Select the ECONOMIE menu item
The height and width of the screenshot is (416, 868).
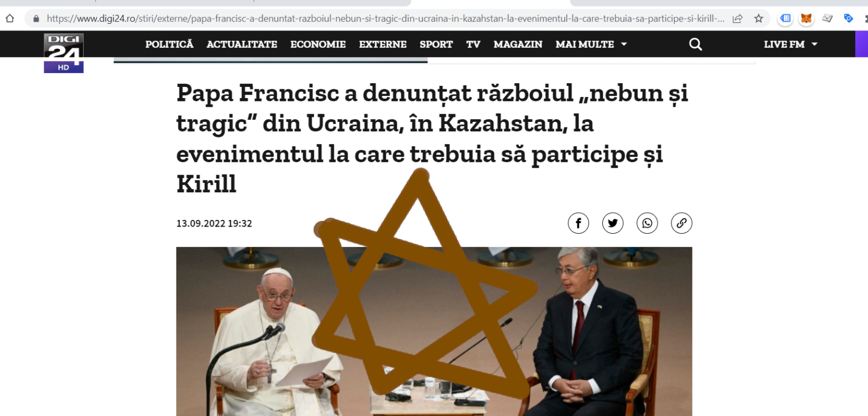318,44
